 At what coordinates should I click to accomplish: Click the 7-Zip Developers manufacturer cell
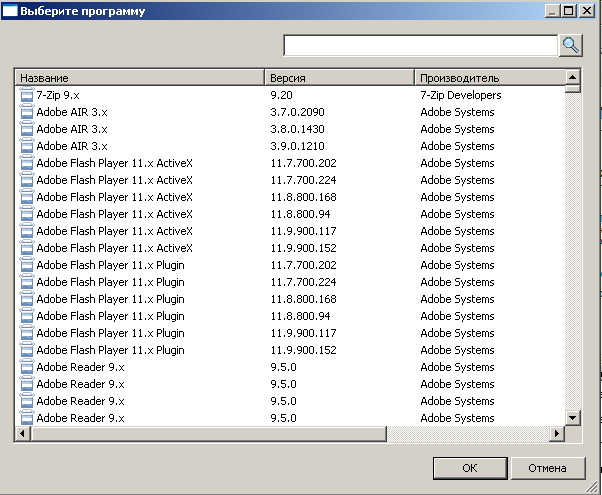pyautogui.click(x=461, y=95)
